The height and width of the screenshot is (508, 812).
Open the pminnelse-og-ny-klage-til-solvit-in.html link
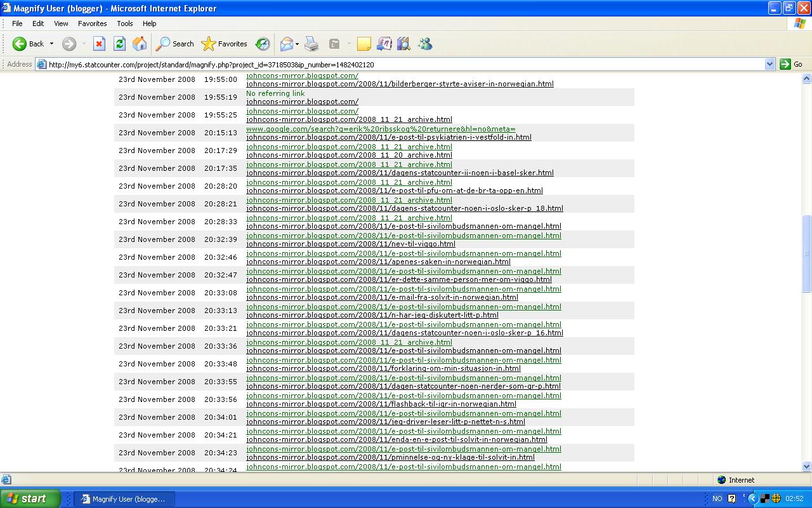pyautogui.click(x=390, y=457)
